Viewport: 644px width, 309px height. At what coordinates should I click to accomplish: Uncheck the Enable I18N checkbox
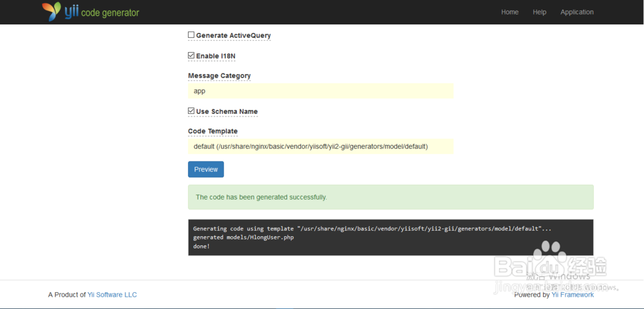pyautogui.click(x=191, y=55)
